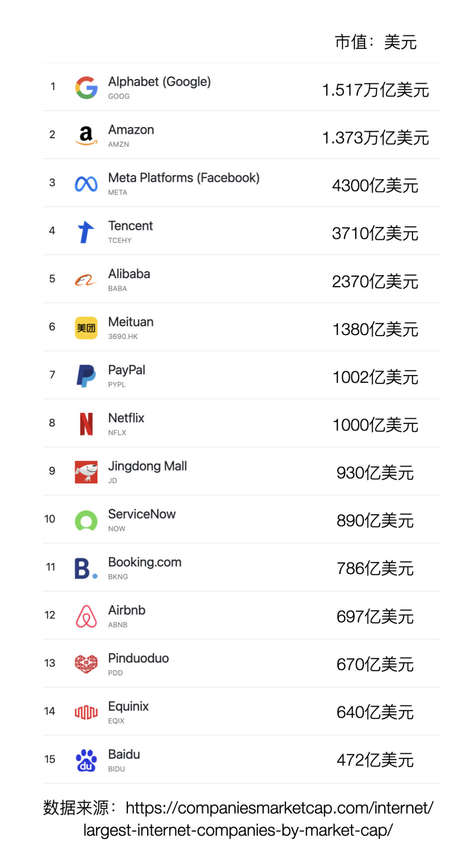Click the Meta Platforms (Facebook) name
This screenshot has height=868, width=473.
click(184, 178)
